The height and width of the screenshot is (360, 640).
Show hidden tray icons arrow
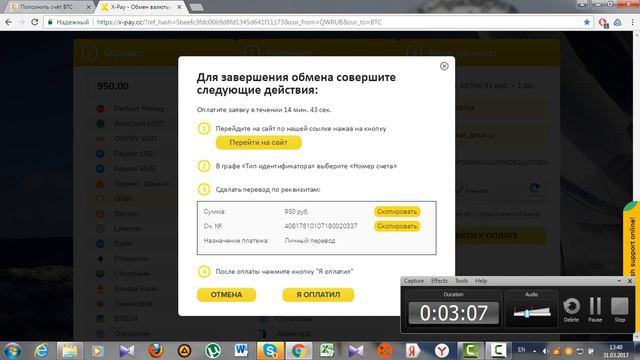point(534,351)
